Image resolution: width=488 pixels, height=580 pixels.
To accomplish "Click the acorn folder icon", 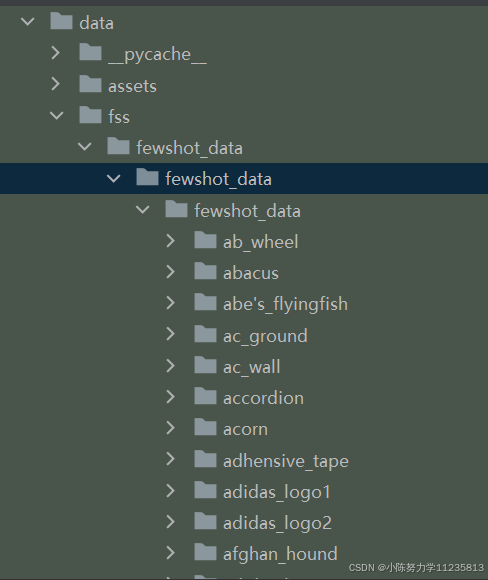I will click(x=205, y=427).
